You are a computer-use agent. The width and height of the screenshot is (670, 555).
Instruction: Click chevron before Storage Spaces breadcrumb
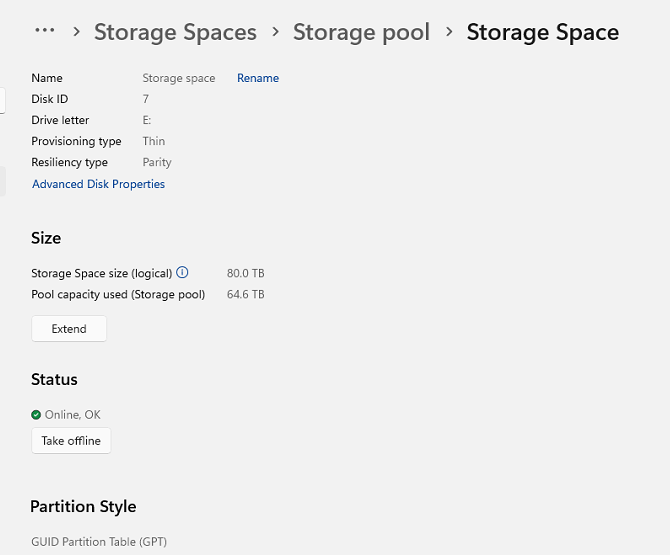click(x=76, y=32)
